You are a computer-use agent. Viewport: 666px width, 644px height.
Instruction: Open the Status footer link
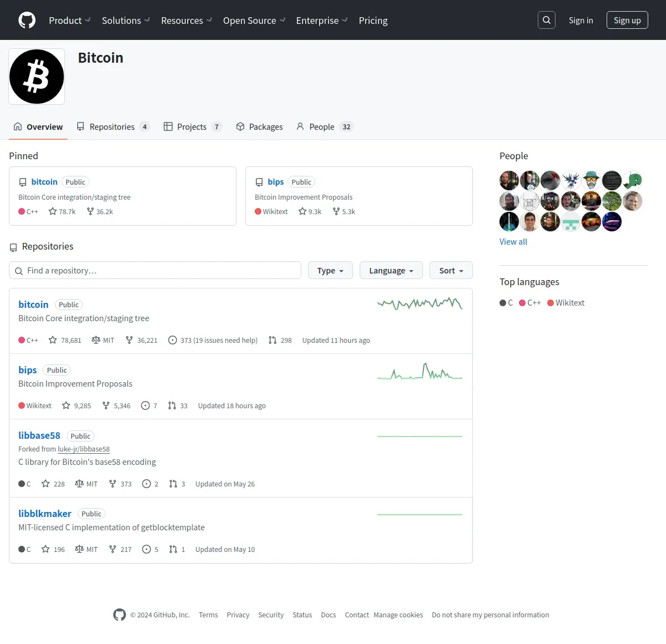[x=302, y=615]
